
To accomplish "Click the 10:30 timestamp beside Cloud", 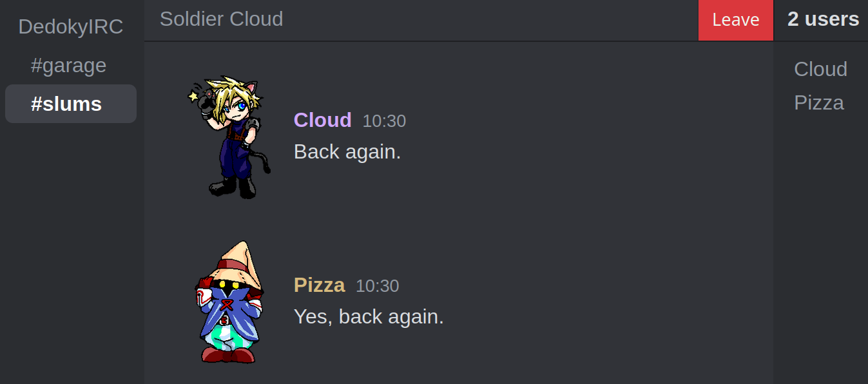I will (x=384, y=120).
